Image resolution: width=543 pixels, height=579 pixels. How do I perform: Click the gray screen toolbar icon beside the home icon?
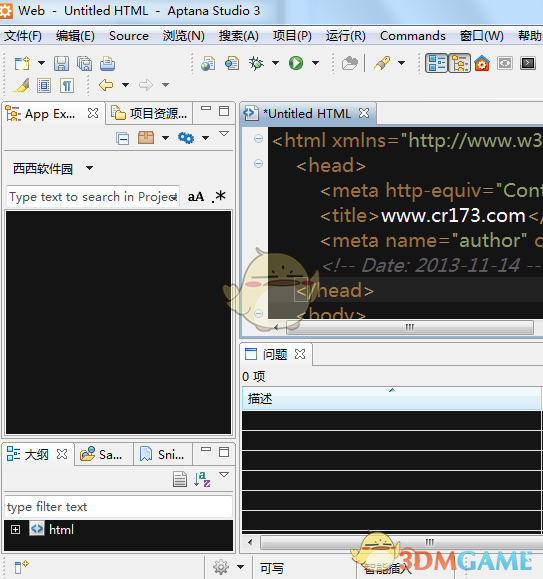[x=505, y=64]
